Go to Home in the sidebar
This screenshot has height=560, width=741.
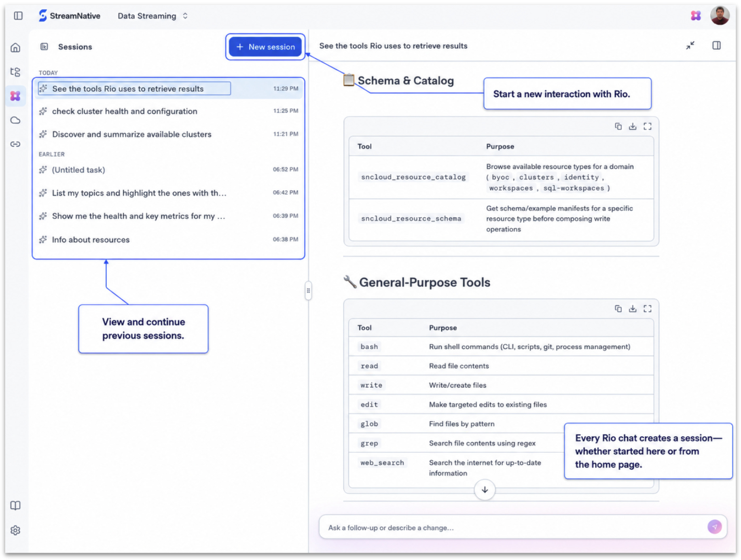15,48
